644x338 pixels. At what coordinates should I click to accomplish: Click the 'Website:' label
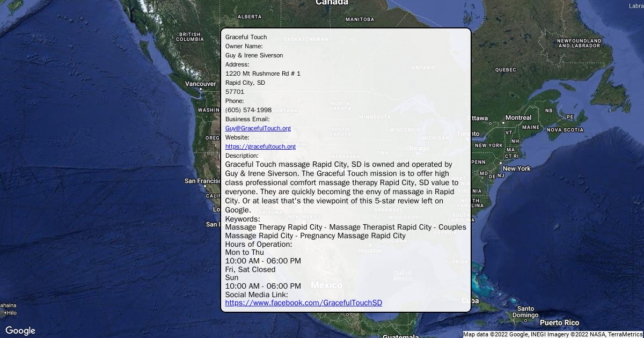(237, 137)
